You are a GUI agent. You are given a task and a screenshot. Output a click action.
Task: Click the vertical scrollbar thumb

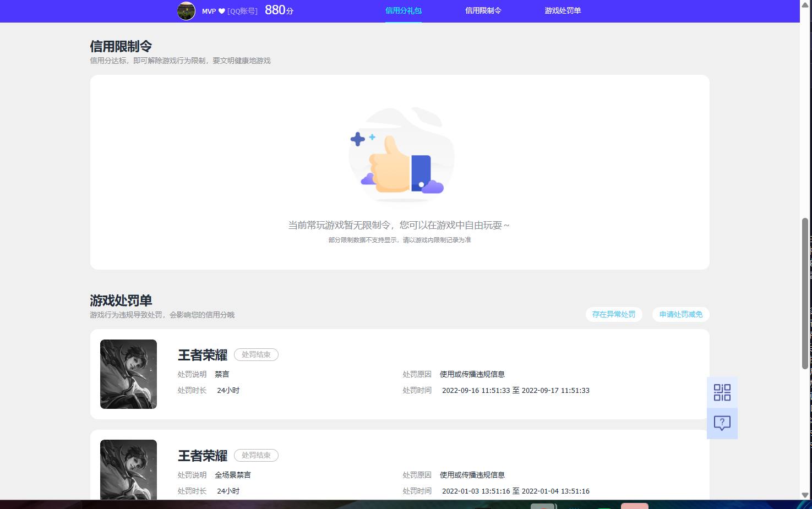[x=805, y=293]
